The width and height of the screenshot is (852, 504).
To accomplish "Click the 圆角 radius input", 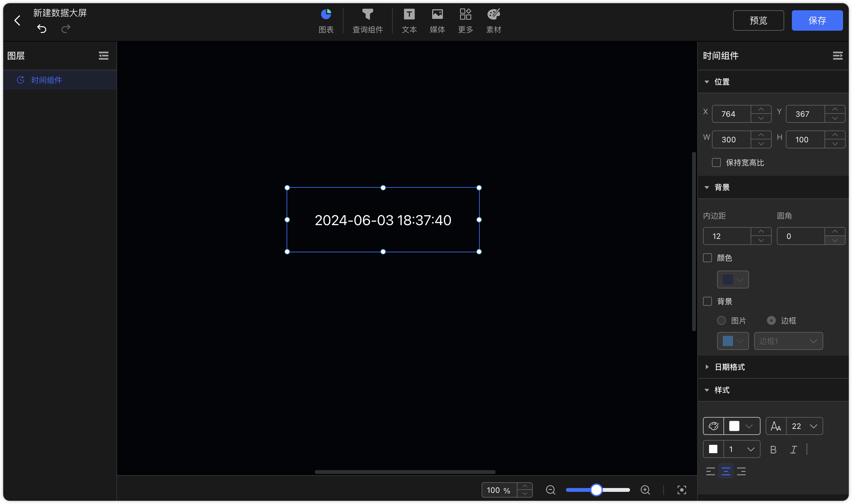I will click(x=801, y=236).
